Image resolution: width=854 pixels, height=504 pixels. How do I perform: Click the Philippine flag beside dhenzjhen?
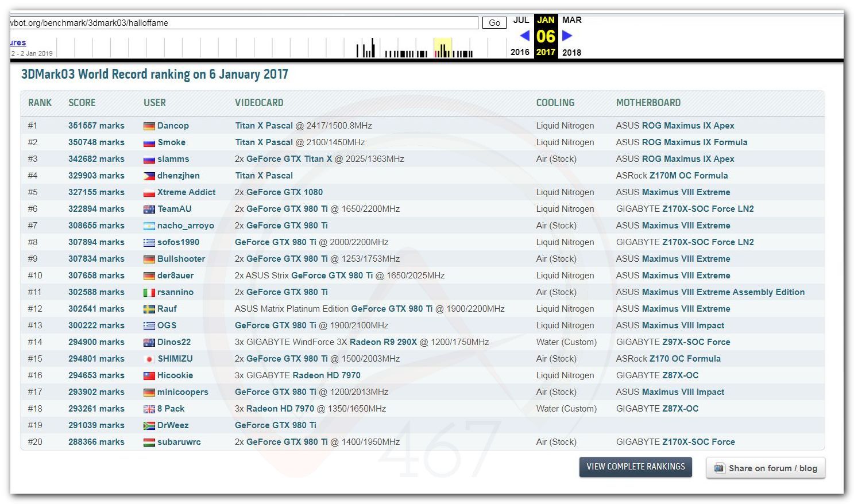(x=149, y=176)
